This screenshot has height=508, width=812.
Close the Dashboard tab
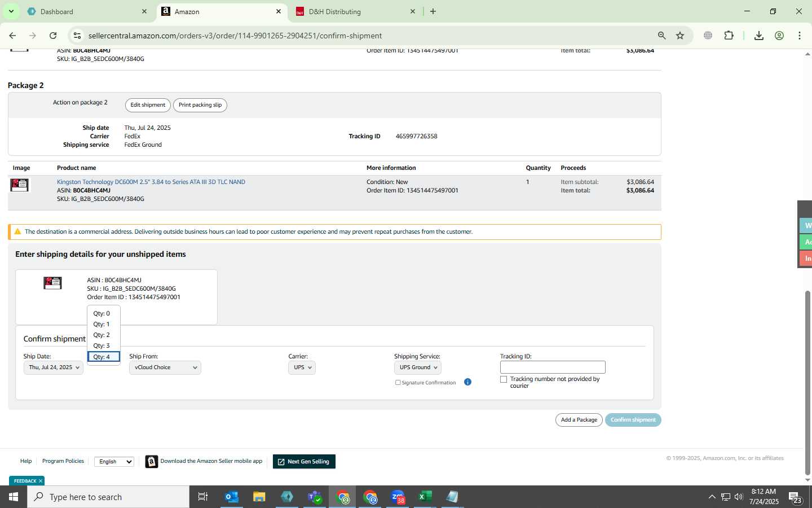tap(144, 11)
